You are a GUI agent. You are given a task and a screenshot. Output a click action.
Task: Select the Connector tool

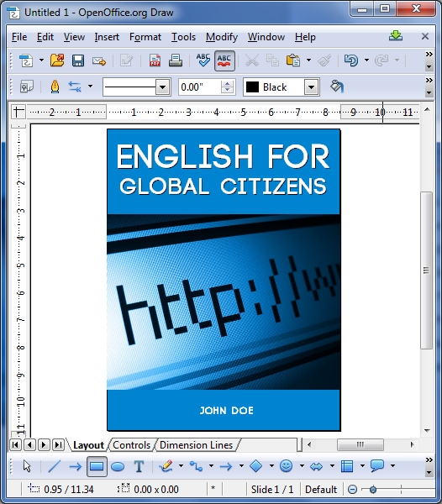pos(196,466)
